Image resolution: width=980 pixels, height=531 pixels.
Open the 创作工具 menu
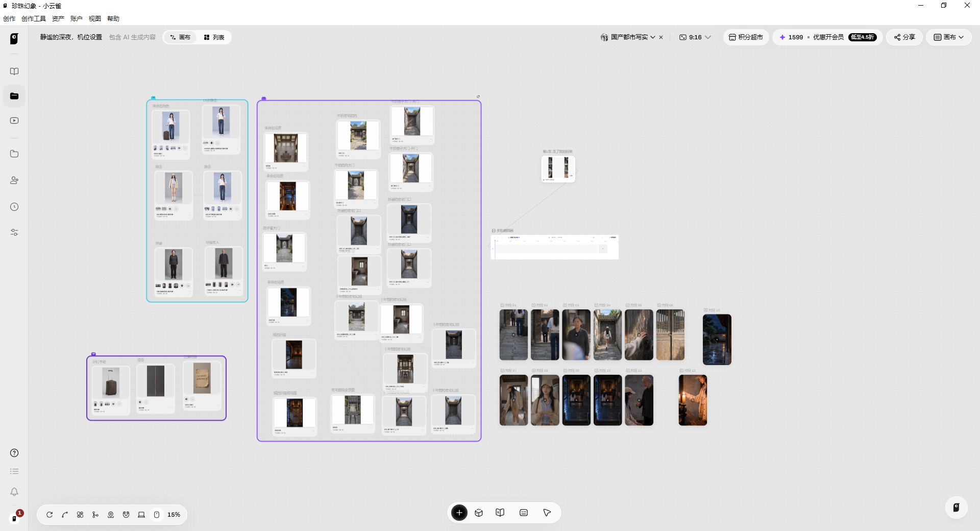click(x=34, y=19)
